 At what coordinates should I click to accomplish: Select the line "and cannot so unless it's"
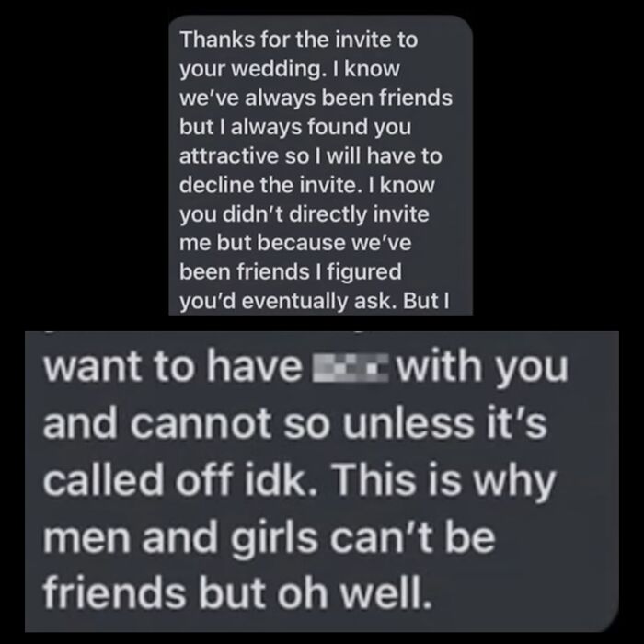point(295,424)
